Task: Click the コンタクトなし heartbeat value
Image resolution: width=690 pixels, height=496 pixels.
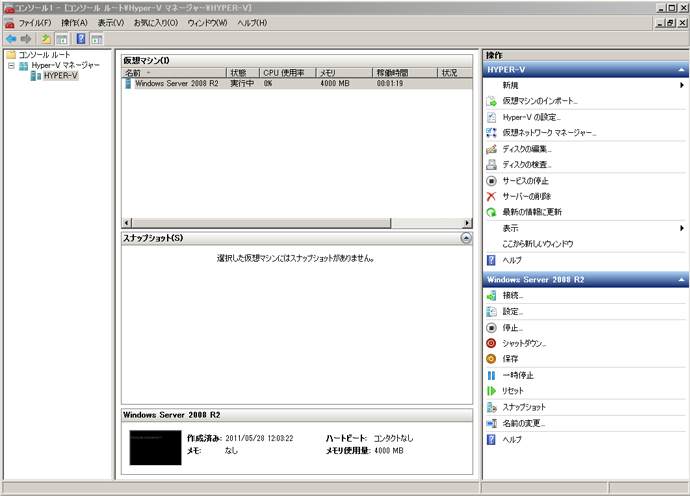Action: coord(393,438)
